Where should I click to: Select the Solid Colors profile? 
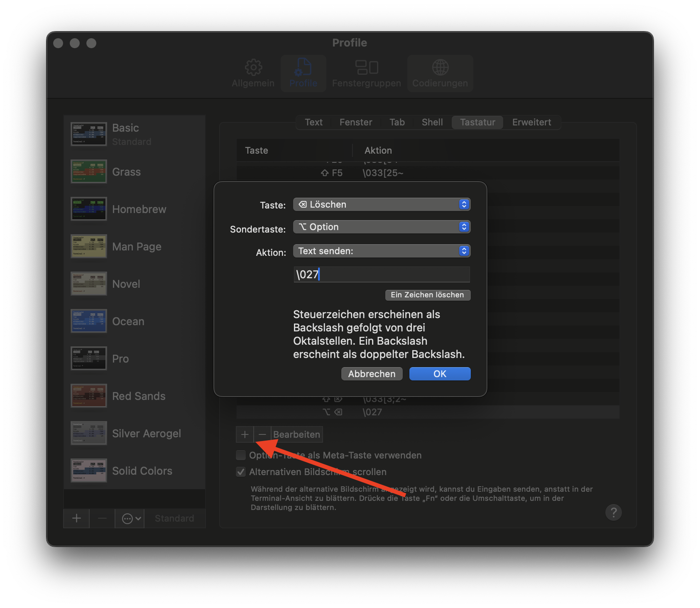135,471
